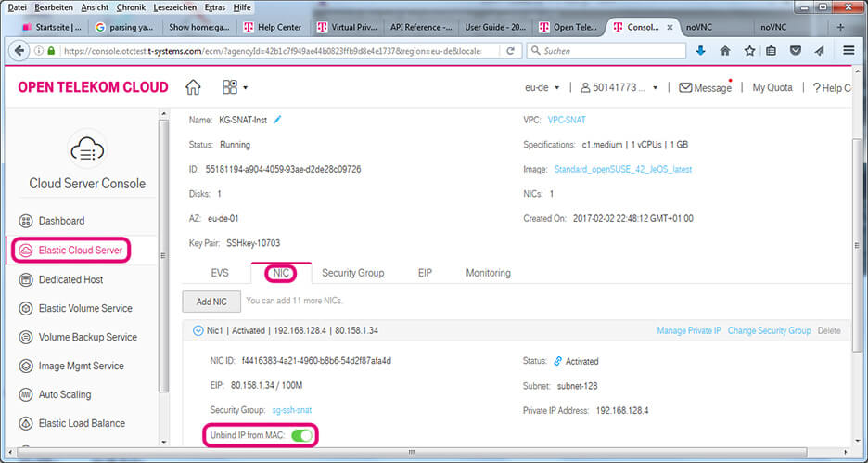Click the Auto Scaling sidebar icon
The height and width of the screenshot is (463, 868).
(25, 395)
